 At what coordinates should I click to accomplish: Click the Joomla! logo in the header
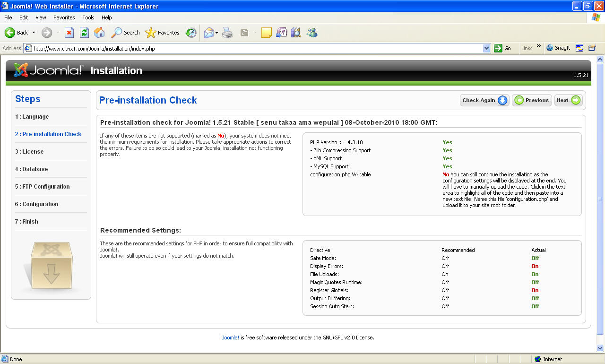coord(48,70)
